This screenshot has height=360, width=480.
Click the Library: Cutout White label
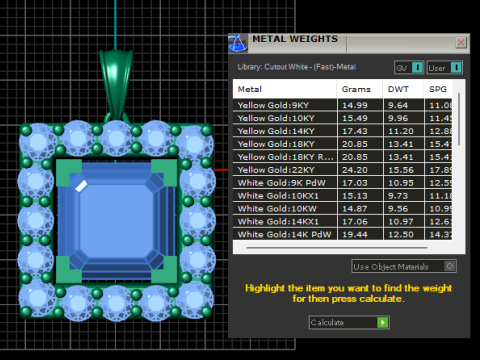pos(296,67)
